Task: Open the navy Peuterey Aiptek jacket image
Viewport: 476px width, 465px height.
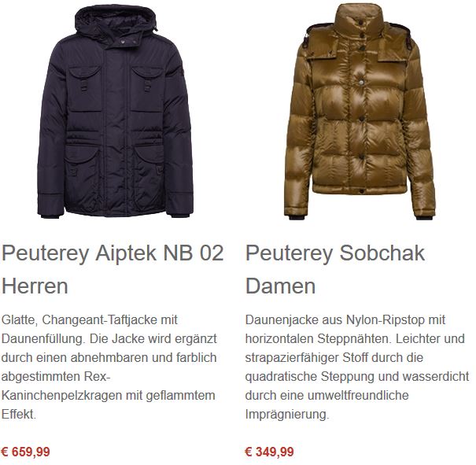Action: coord(115,111)
